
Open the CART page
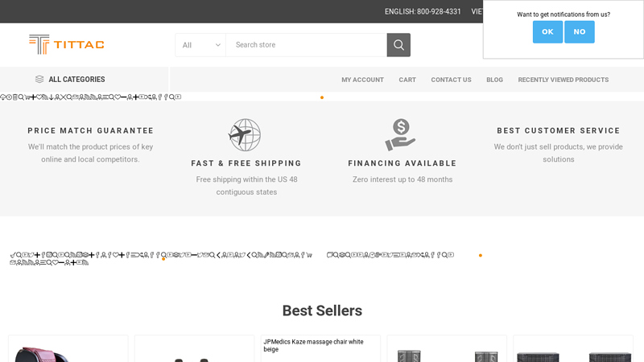[407, 80]
